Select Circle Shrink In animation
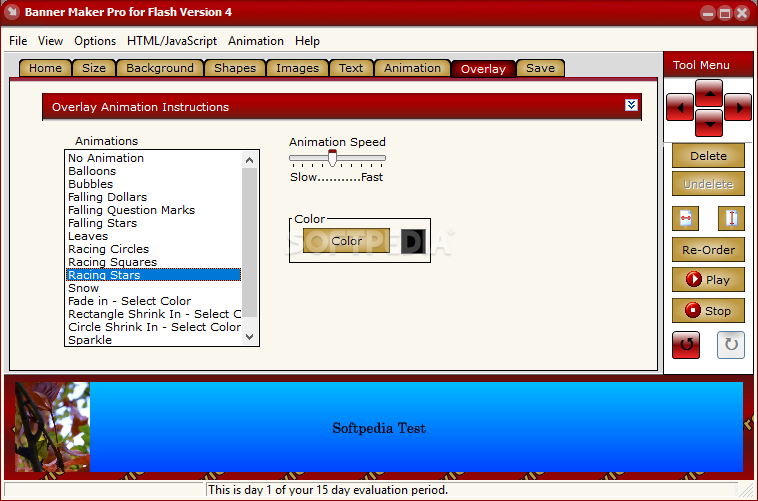The height and width of the screenshot is (501, 758). 153,327
